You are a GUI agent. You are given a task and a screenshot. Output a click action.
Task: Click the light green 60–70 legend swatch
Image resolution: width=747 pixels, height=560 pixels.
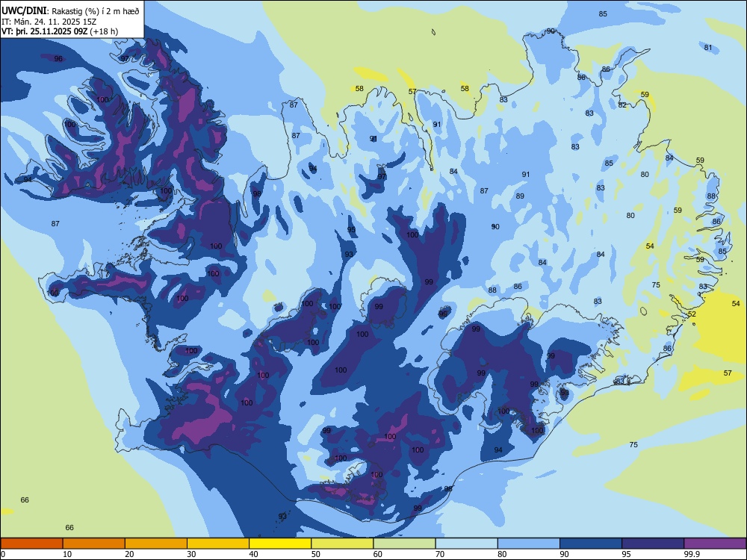(x=404, y=544)
